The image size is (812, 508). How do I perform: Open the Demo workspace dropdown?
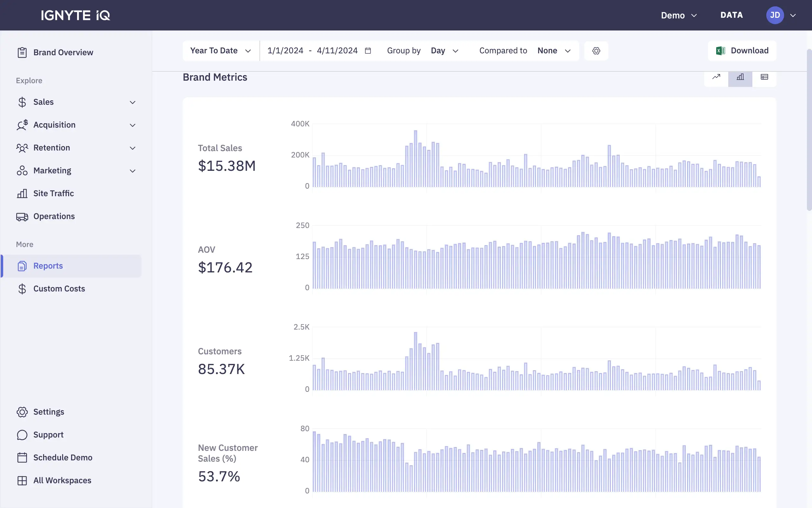pos(679,15)
